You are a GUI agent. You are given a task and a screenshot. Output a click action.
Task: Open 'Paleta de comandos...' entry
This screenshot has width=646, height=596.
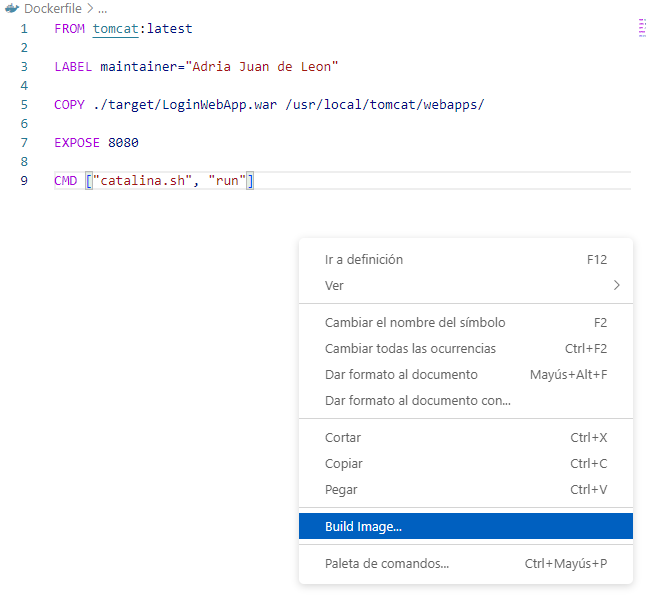pyautogui.click(x=466, y=563)
